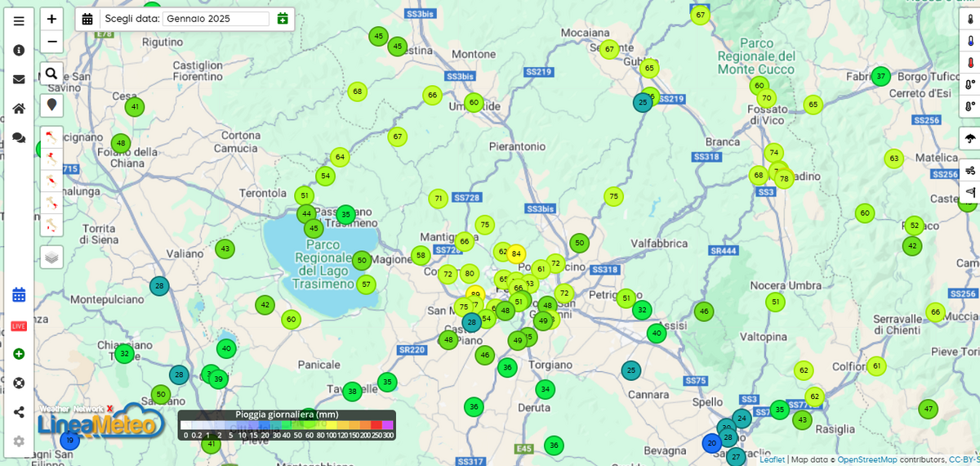
Task: Select station marker 24 near Spello
Action: pos(742,419)
